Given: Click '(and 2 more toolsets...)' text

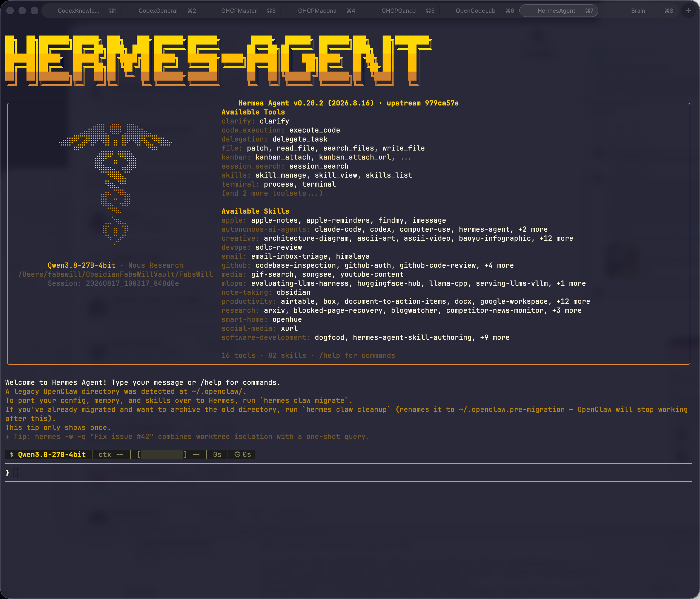Looking at the screenshot, I should tap(272, 193).
